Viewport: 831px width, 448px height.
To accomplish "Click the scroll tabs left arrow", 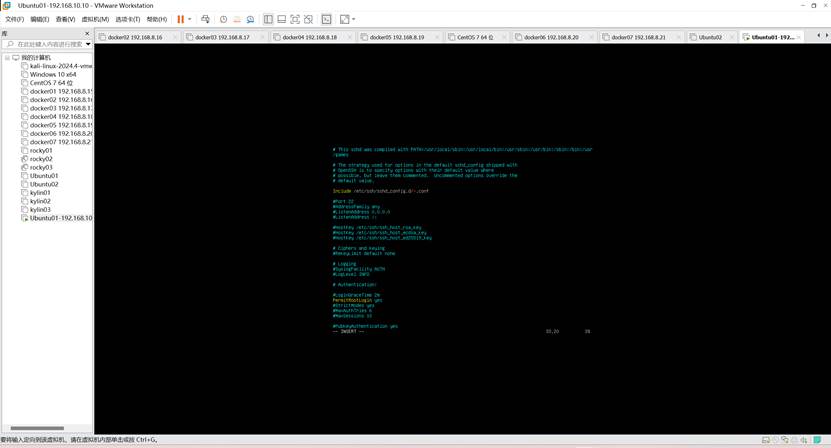I will click(x=819, y=36).
